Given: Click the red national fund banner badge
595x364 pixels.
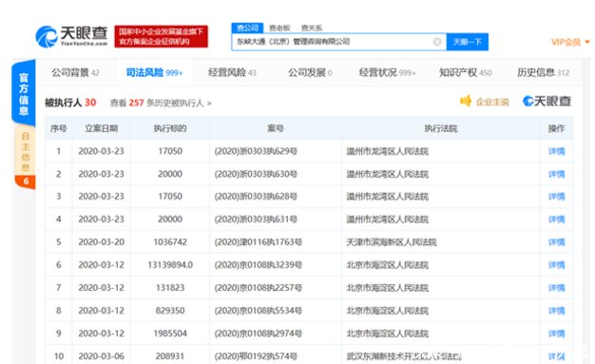Looking at the screenshot, I should tap(162, 36).
